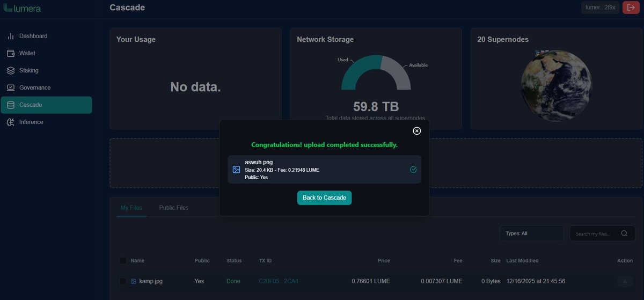
Task: Click the Staking layers icon
Action: (10, 70)
